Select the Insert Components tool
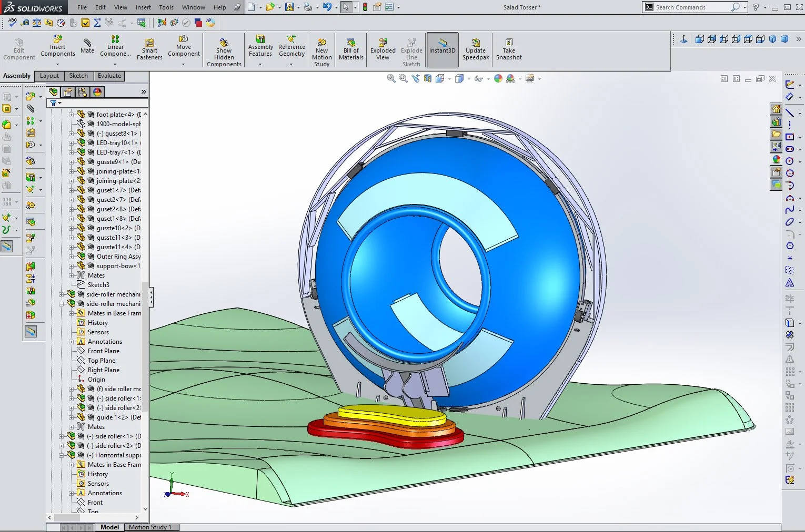Image resolution: width=805 pixels, height=532 pixels. click(x=57, y=45)
